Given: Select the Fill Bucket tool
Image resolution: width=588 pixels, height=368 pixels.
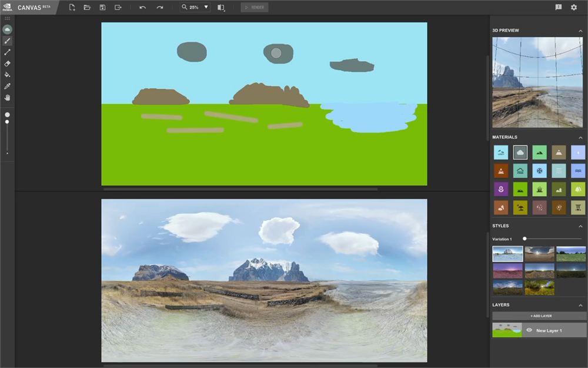Looking at the screenshot, I should click(7, 75).
